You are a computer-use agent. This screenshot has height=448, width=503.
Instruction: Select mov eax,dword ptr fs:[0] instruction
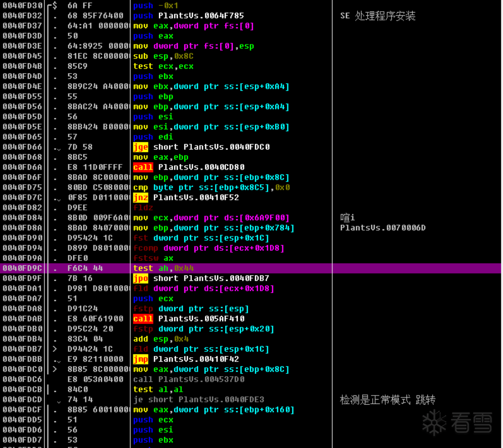pos(194,26)
